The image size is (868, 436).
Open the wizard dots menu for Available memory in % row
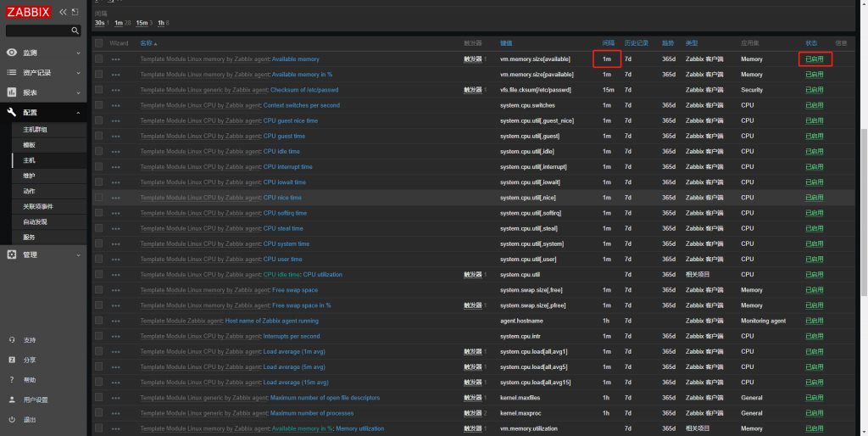115,75
